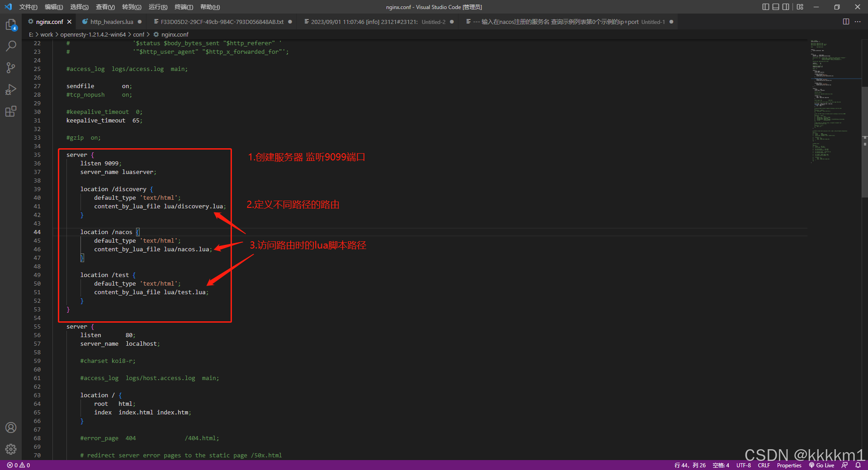Viewport: 868px width, 470px height.
Task: Toggle the sidebar visibility control
Action: 765,7
